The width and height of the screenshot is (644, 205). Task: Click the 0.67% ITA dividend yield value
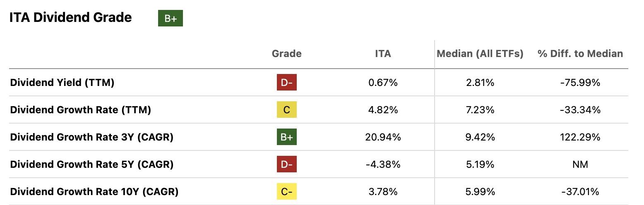click(x=383, y=83)
